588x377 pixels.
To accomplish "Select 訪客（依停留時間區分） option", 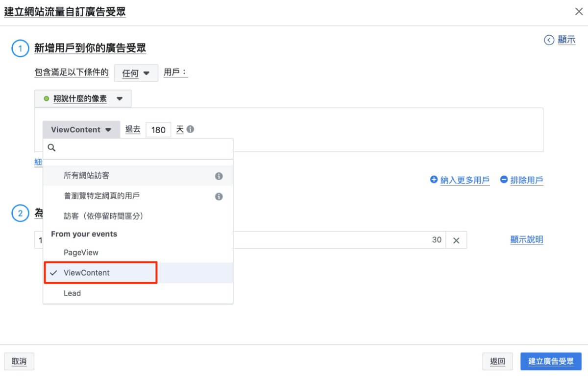I will [103, 216].
